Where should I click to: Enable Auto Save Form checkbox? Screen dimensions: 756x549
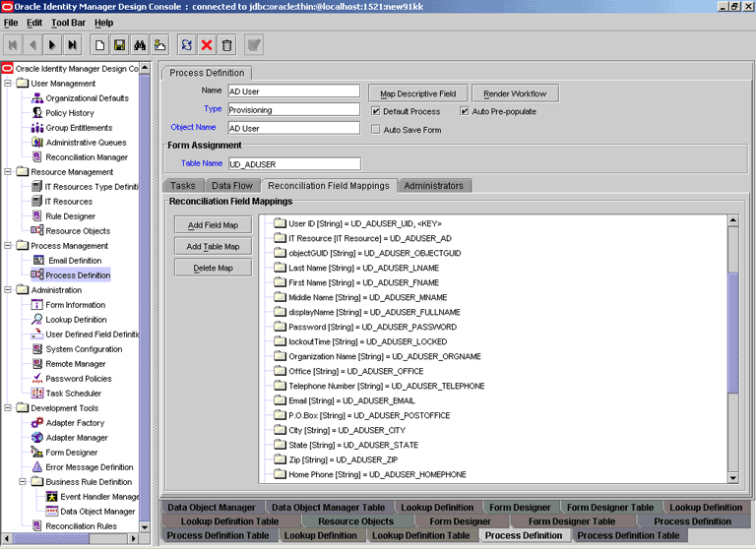[x=376, y=130]
